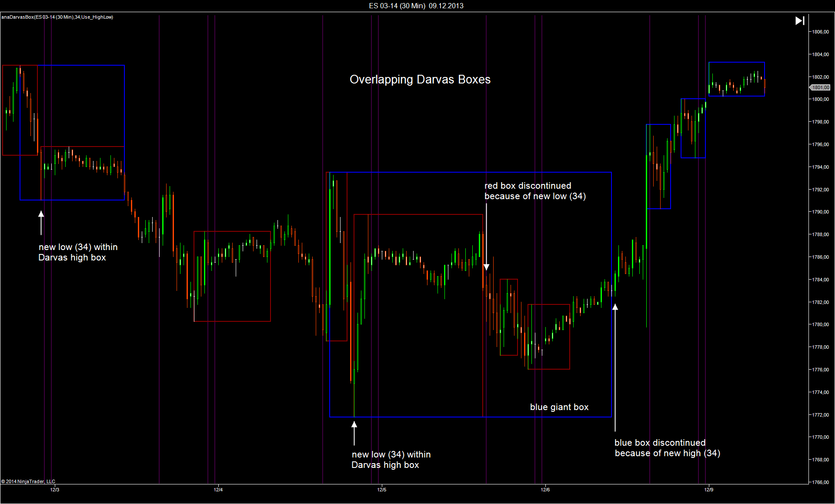Click 'red box discontinued because of new low' note
The height and width of the screenshot is (504, 835).
pyautogui.click(x=535, y=191)
